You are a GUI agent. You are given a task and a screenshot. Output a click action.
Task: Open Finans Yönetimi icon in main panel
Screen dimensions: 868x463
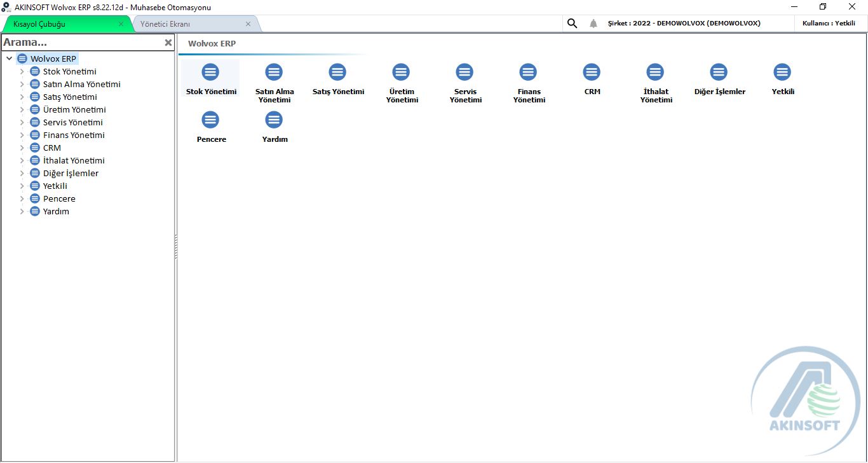[x=528, y=72]
